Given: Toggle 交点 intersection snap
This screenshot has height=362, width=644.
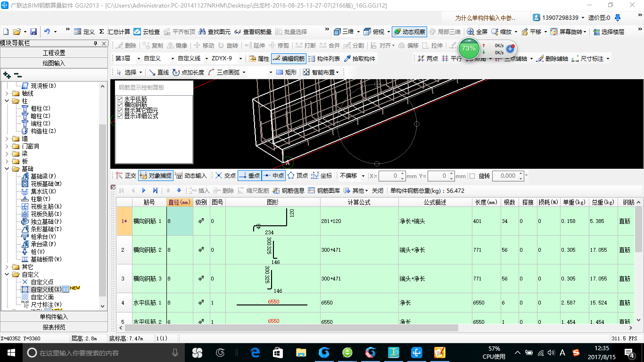Looking at the screenshot, I should point(225,176).
